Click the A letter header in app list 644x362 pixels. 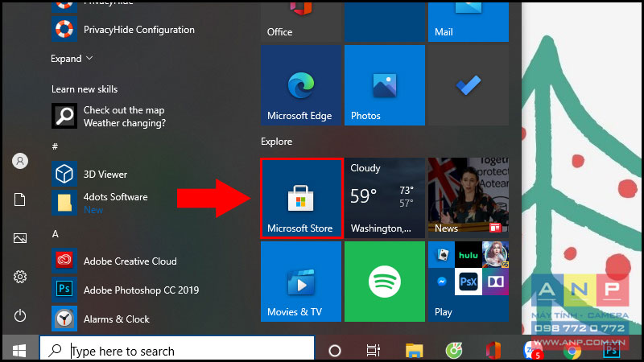point(56,234)
